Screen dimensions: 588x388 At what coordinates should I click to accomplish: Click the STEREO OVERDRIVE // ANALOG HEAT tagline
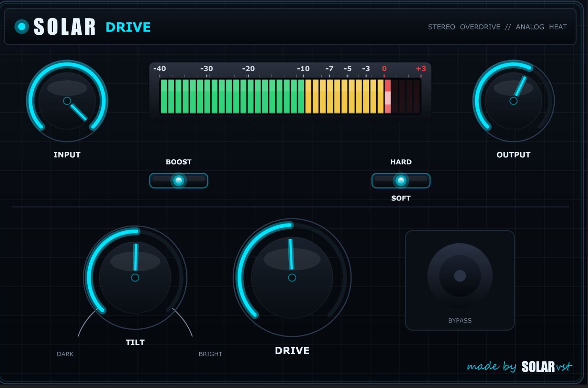tap(497, 27)
